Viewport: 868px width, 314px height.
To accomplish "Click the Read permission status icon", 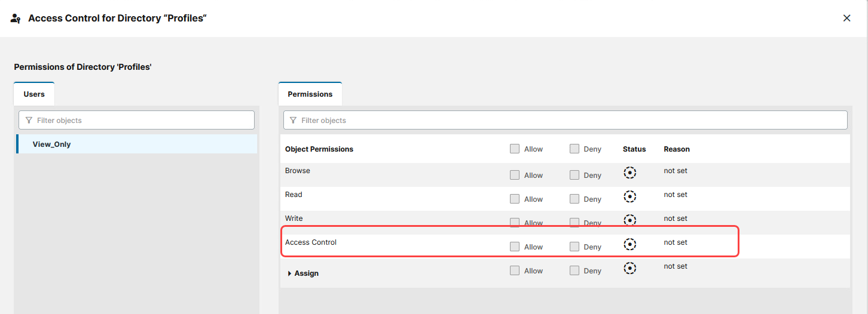I will pos(629,196).
